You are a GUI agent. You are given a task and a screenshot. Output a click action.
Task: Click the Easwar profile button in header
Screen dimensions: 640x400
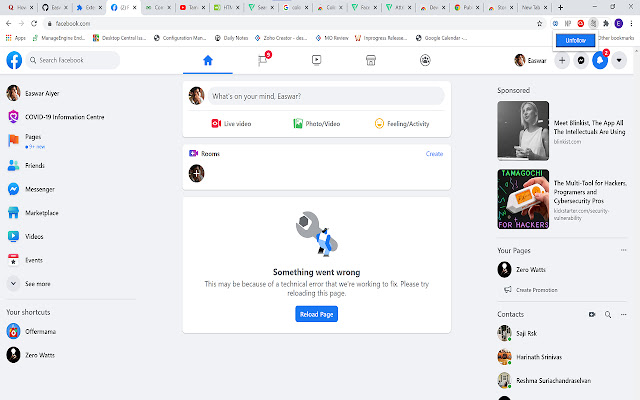click(x=530, y=61)
